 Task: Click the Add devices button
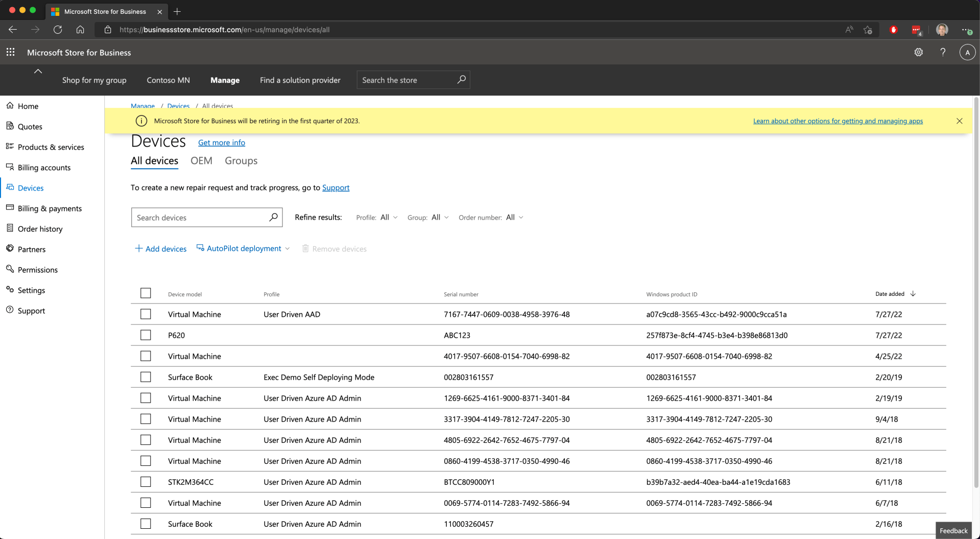tap(161, 249)
